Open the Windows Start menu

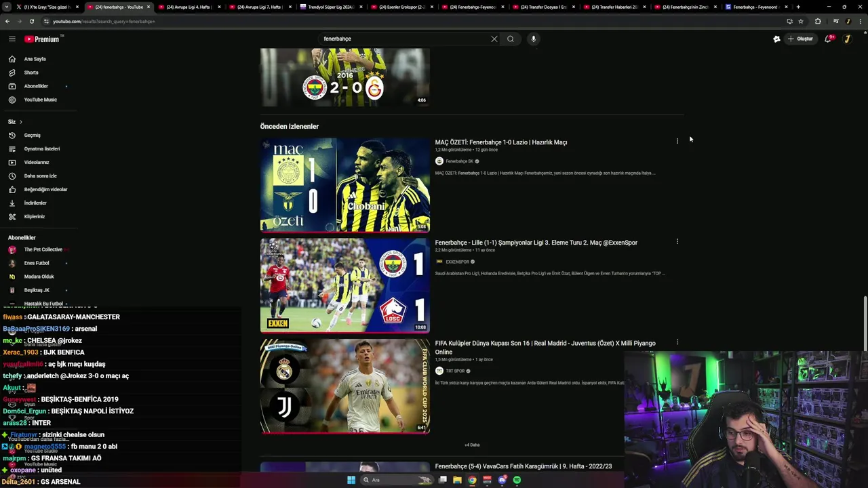351,480
